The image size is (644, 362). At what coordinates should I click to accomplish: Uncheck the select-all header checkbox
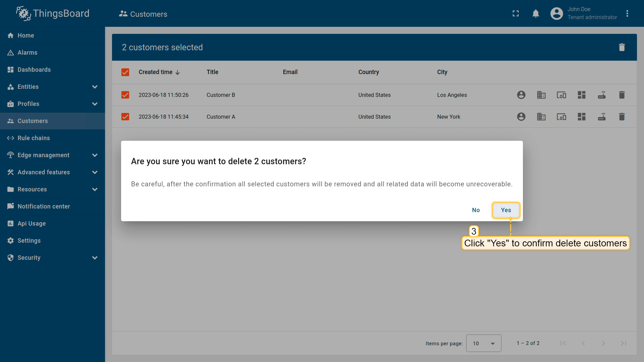pyautogui.click(x=125, y=72)
